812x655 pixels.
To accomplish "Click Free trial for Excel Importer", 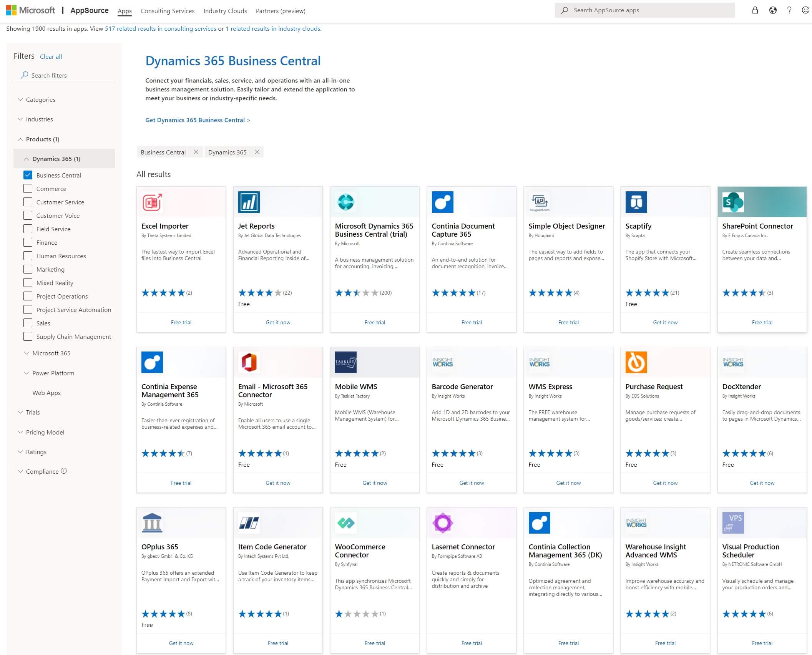I will pyautogui.click(x=181, y=322).
